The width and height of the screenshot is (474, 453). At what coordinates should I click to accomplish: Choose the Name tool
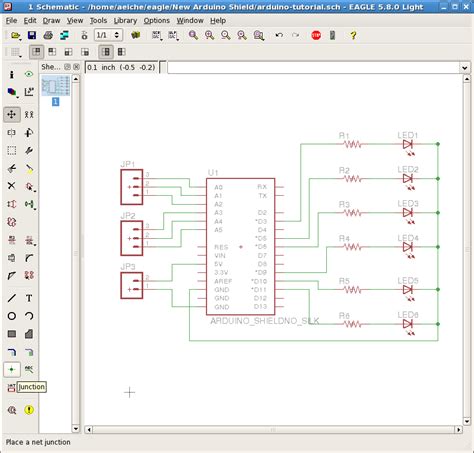click(x=12, y=240)
